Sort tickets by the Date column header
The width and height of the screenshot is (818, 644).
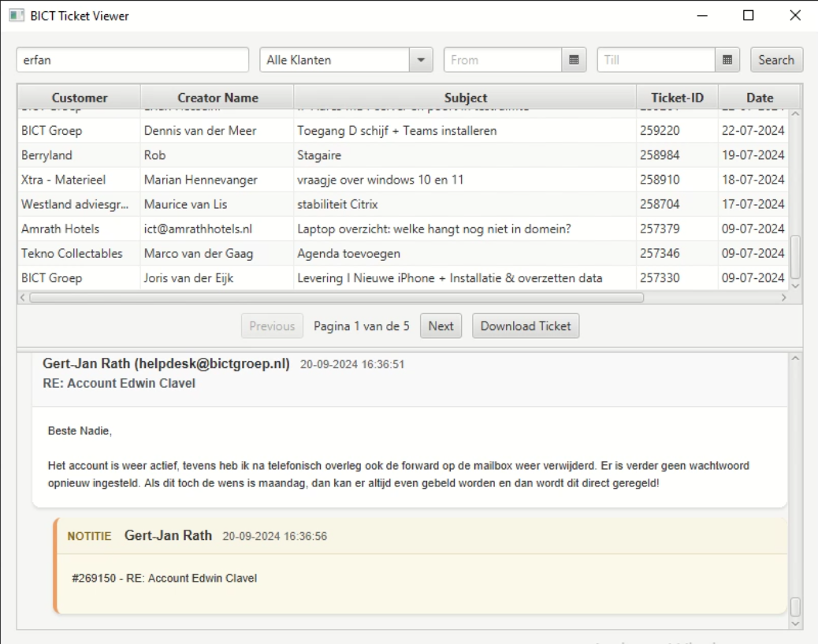click(x=760, y=97)
